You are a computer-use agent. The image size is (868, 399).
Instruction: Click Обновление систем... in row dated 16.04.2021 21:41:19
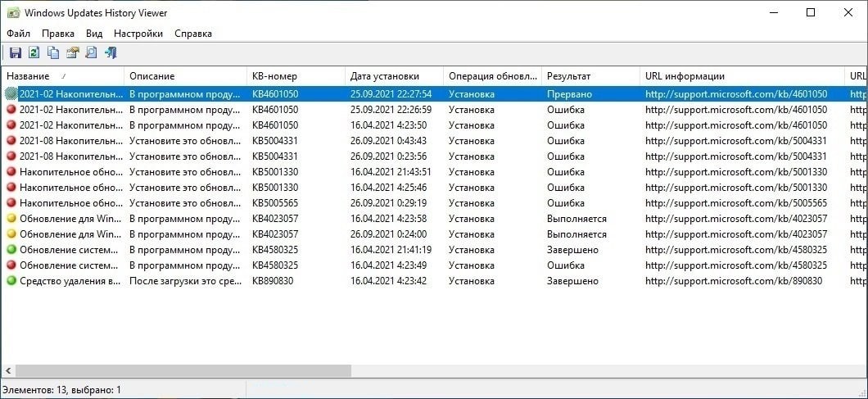click(x=70, y=250)
